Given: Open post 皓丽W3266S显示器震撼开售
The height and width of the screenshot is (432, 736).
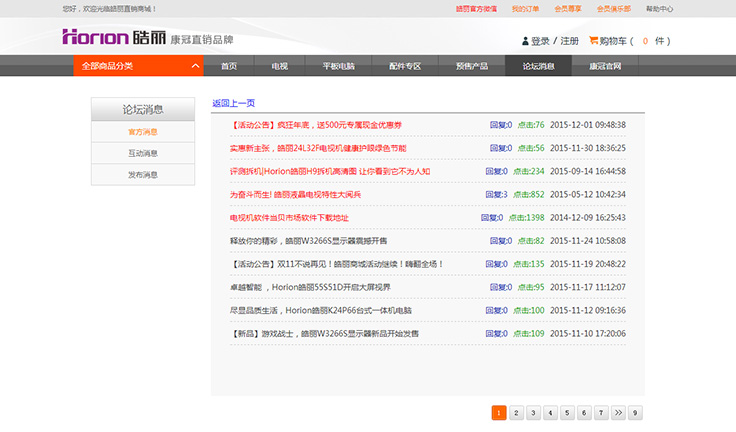Looking at the screenshot, I should (x=308, y=241).
